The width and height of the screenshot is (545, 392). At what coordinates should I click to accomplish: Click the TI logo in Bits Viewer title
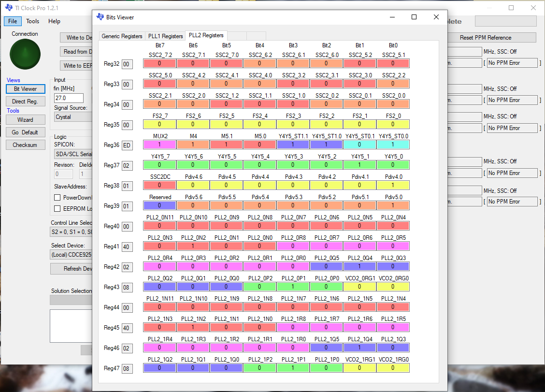[x=100, y=17]
